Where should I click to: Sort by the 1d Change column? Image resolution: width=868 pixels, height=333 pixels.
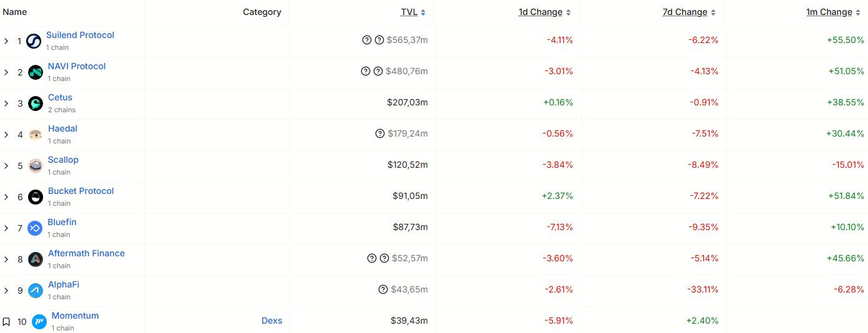click(x=545, y=12)
